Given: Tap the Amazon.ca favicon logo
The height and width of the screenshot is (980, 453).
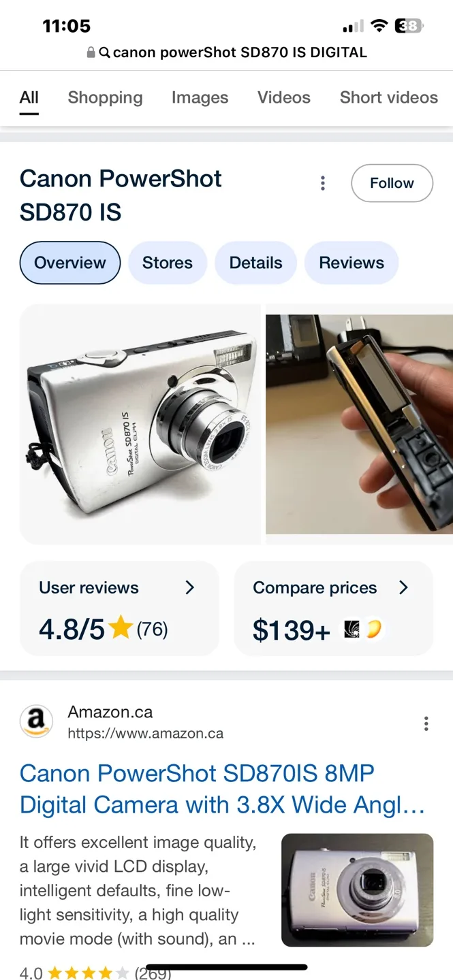Looking at the screenshot, I should click(x=36, y=721).
